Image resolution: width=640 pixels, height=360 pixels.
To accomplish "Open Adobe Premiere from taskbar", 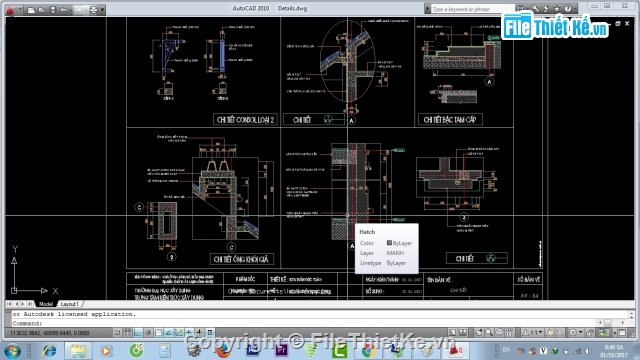I will pyautogui.click(x=281, y=351).
